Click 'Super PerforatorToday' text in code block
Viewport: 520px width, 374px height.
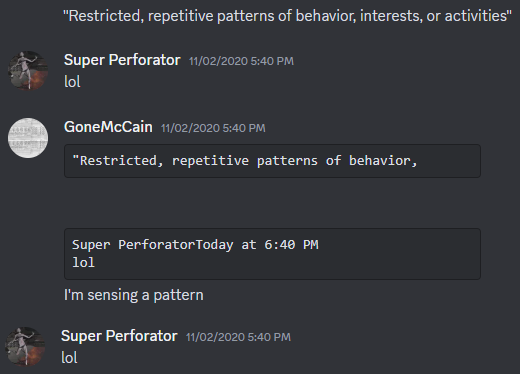[153, 245]
